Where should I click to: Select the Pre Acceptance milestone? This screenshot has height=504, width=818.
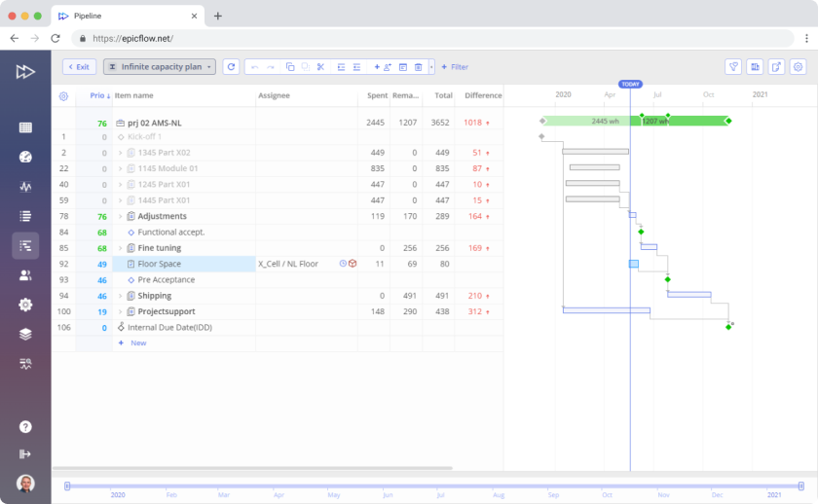tap(166, 280)
